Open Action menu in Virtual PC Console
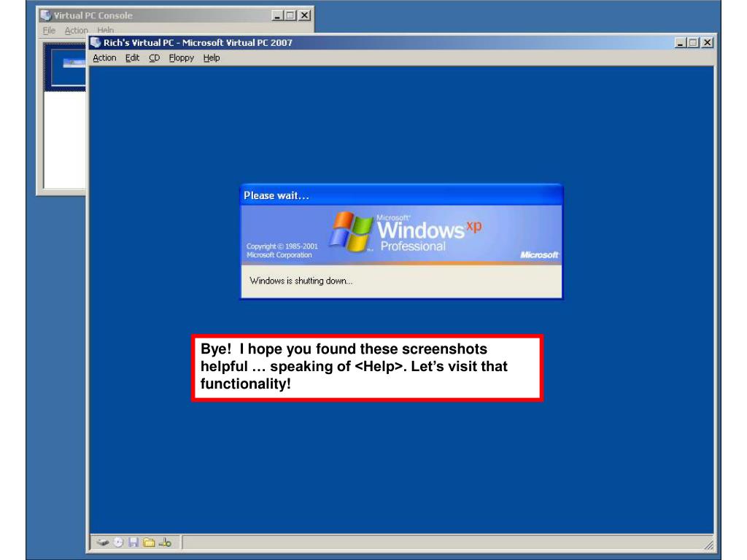This screenshot has width=747, height=560. [76, 31]
